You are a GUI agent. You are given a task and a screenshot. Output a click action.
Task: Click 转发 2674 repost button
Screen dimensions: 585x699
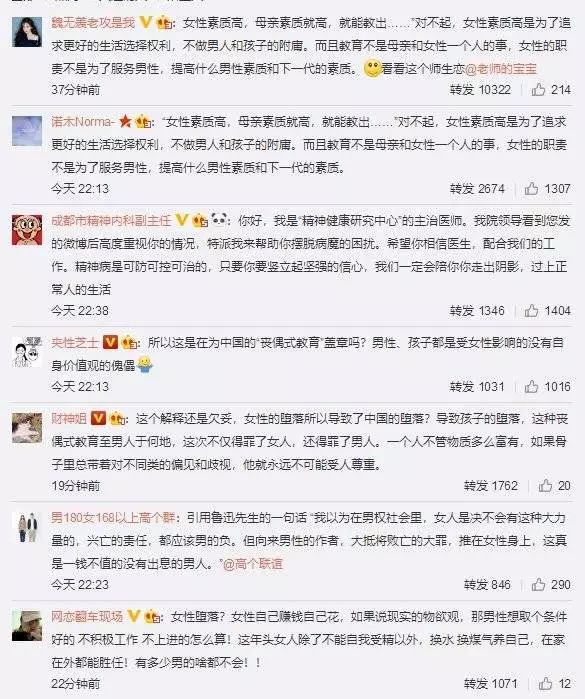tap(477, 189)
